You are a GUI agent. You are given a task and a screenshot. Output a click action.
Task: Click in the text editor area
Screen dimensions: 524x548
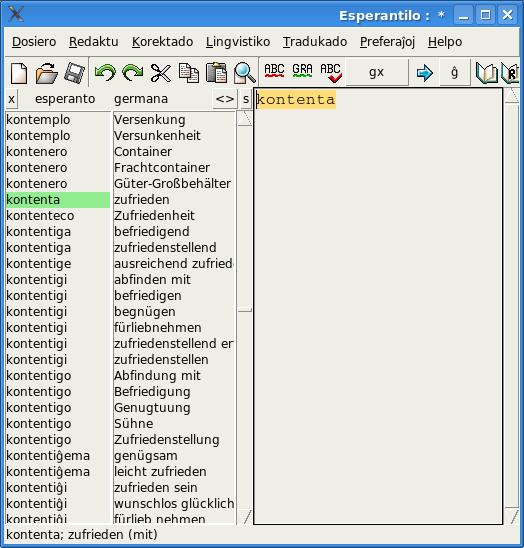coord(378,306)
